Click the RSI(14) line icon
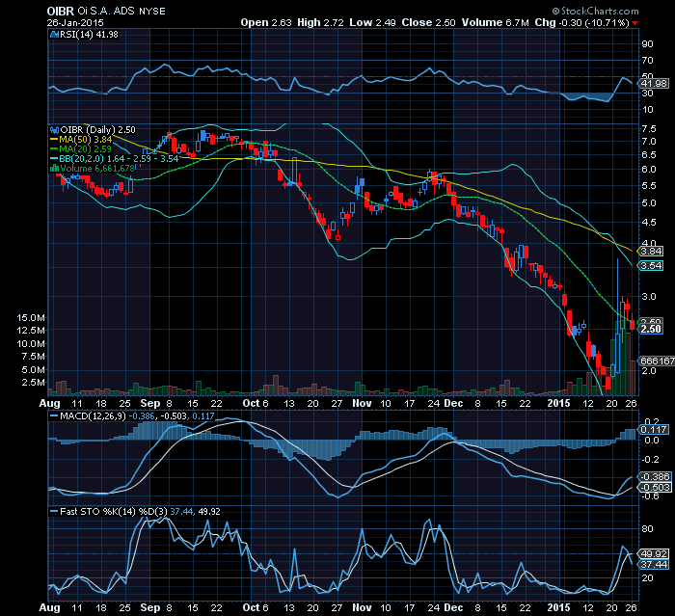This screenshot has width=675, height=616. click(54, 35)
